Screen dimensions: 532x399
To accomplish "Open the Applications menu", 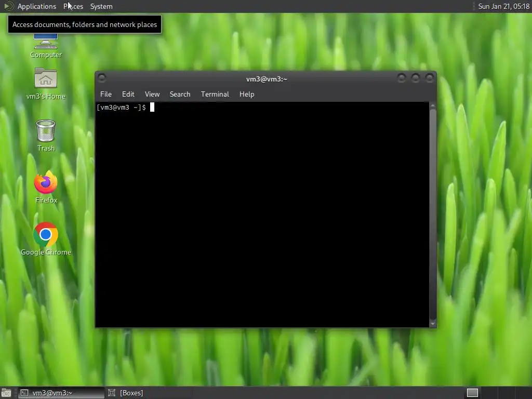I will [x=37, y=6].
